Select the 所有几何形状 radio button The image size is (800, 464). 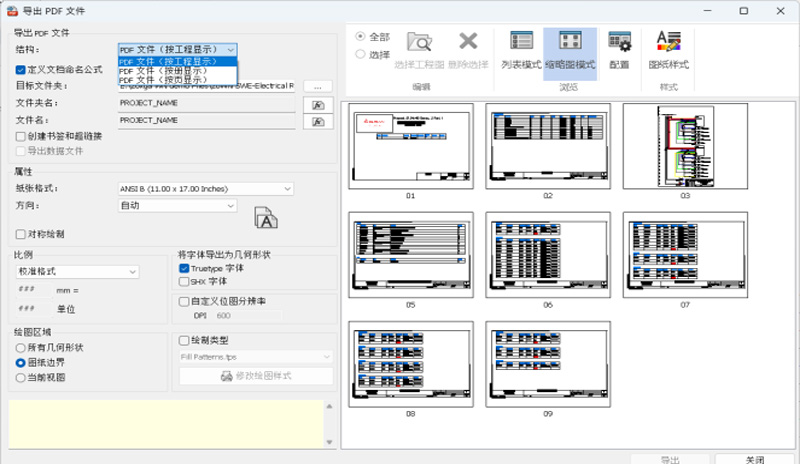click(x=21, y=347)
